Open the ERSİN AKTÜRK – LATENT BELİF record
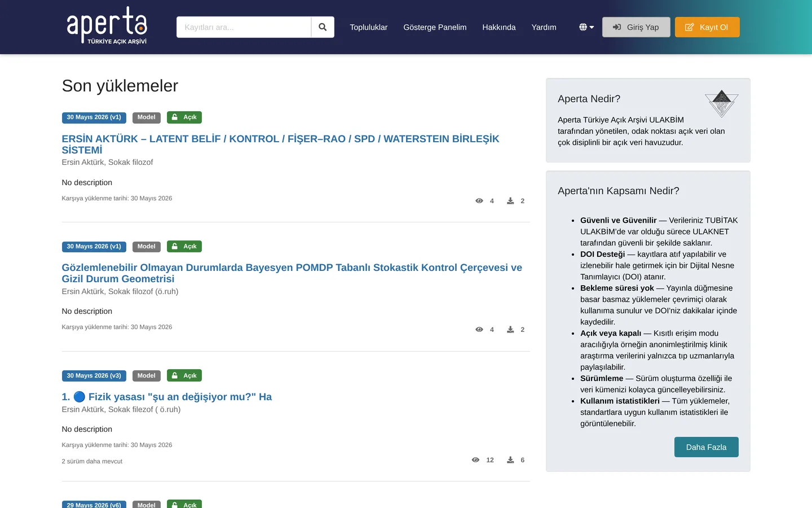The height and width of the screenshot is (508, 812). point(280,144)
